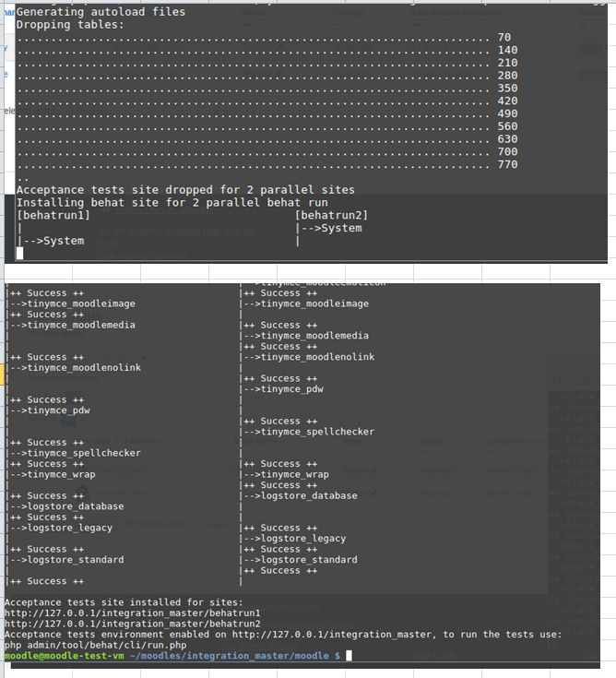
Task: Click the block cursor in the upper terminal
Action: (x=20, y=254)
